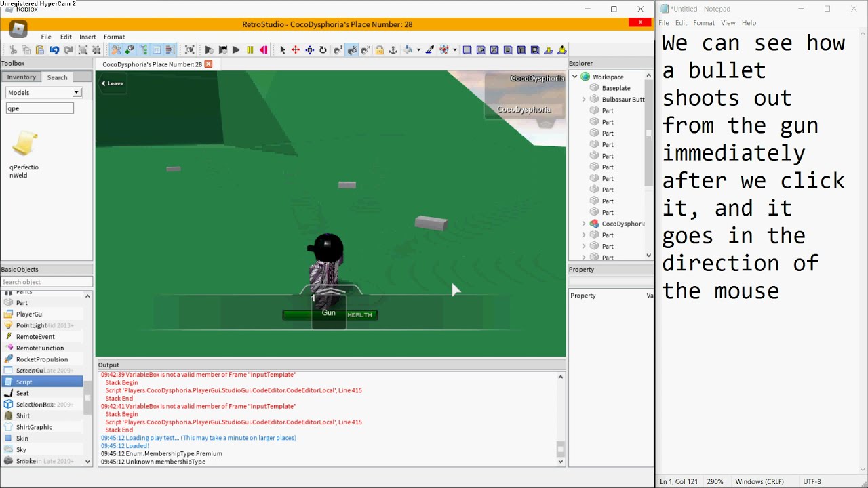Click the 'Search object' input field

click(46, 282)
